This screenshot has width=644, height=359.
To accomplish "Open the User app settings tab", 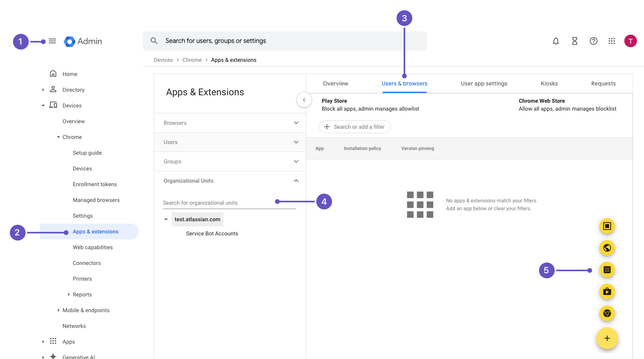I will point(484,84).
